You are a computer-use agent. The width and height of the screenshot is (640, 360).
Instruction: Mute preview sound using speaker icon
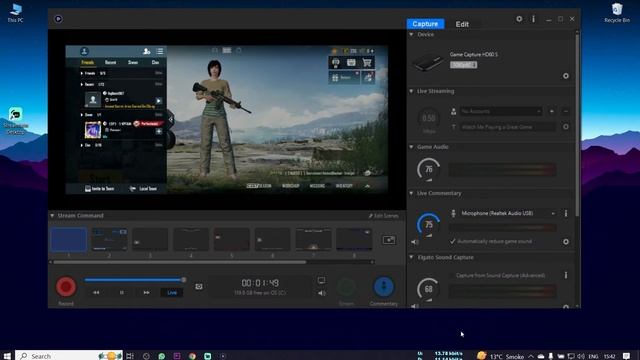click(322, 293)
